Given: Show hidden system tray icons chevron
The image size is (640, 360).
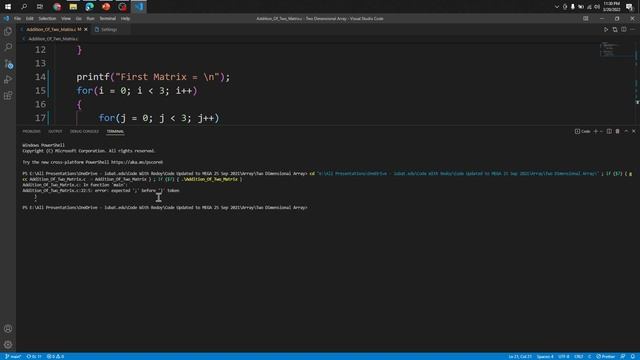Looking at the screenshot, I should tap(557, 7).
